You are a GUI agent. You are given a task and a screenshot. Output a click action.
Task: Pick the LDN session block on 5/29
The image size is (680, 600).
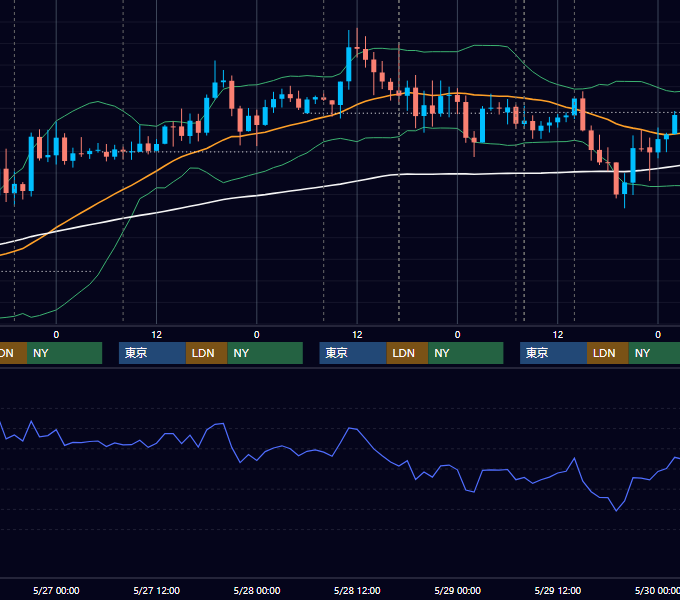coord(608,353)
